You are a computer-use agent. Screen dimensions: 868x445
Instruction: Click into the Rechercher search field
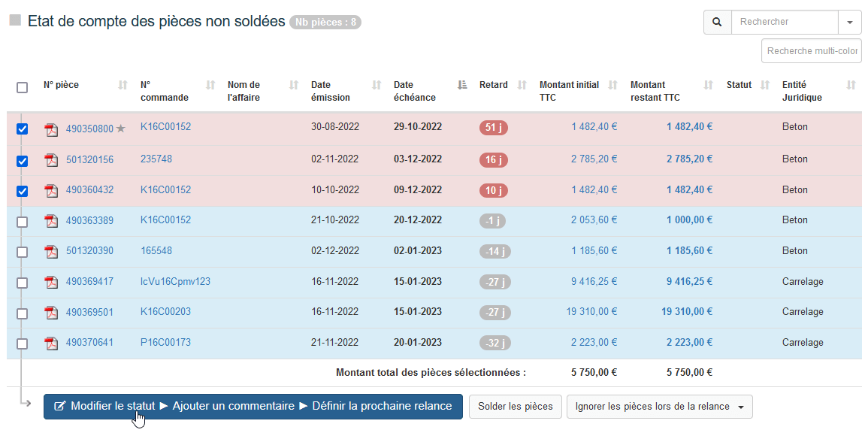784,22
